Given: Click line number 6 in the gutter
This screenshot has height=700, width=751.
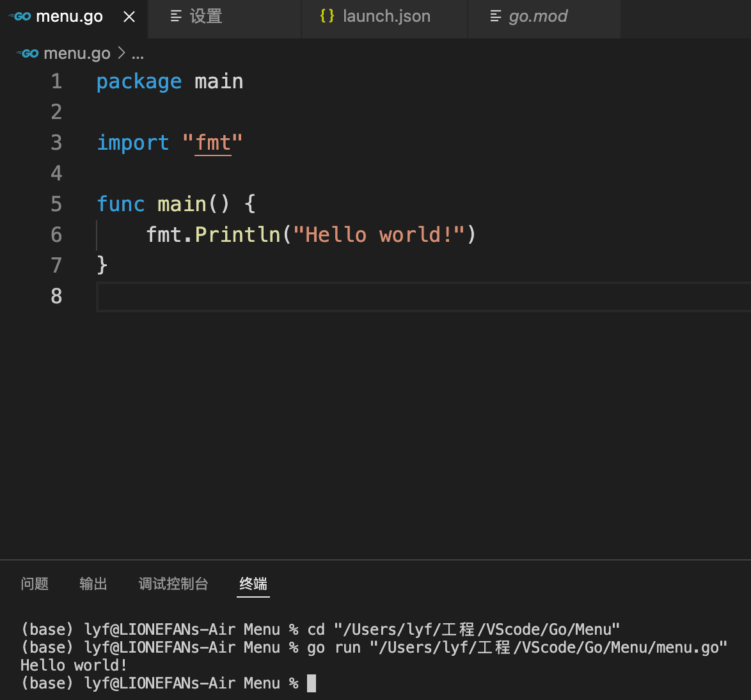Looking at the screenshot, I should pyautogui.click(x=56, y=235).
